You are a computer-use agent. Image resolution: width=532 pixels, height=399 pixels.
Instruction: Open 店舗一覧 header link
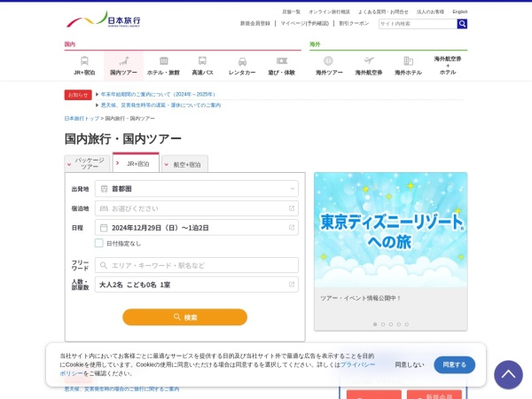[x=291, y=12]
